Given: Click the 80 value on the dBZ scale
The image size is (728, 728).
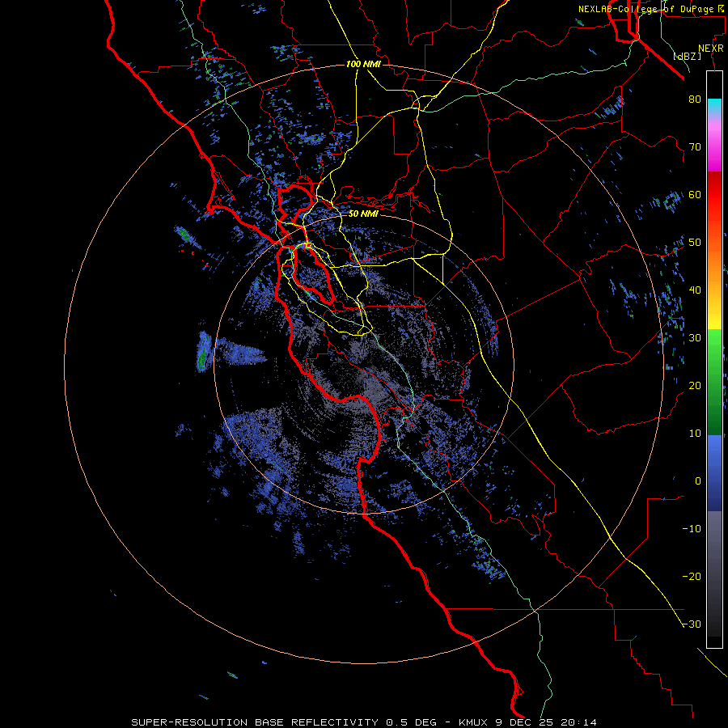Looking at the screenshot, I should [x=695, y=99].
